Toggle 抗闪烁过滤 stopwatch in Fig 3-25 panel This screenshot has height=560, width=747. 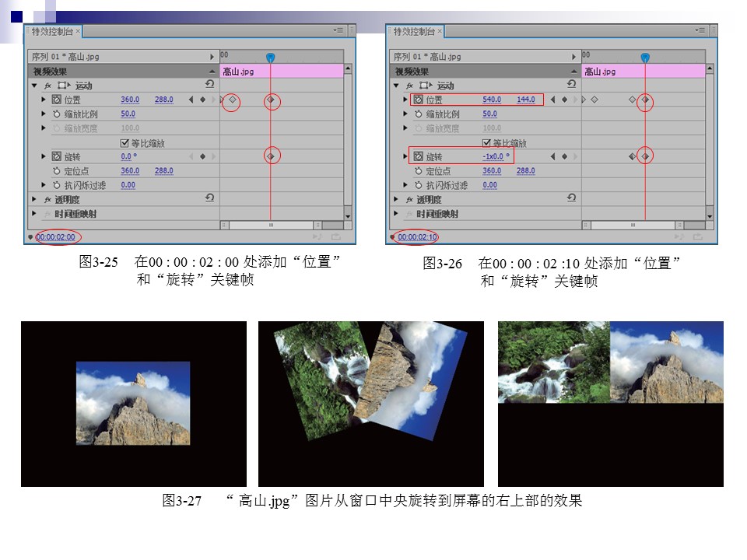coord(57,185)
